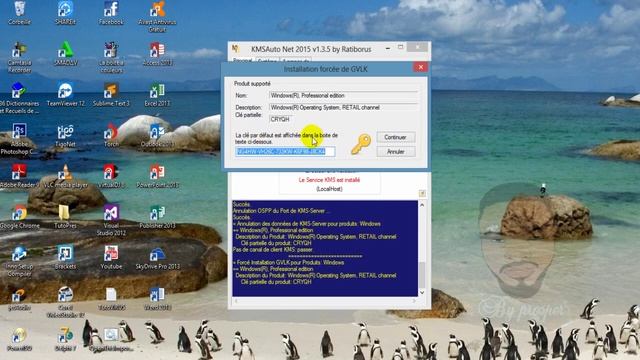
Task: Open the 36 Dictionnaires et Recueils icon
Action: point(19,98)
